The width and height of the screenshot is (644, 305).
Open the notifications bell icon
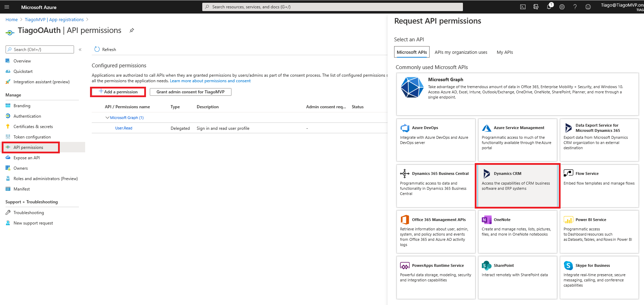point(549,7)
